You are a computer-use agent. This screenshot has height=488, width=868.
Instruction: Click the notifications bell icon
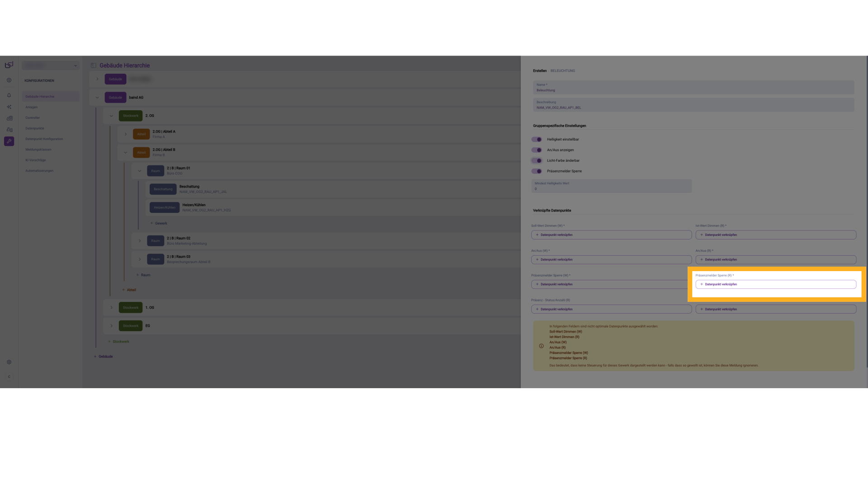(x=9, y=95)
